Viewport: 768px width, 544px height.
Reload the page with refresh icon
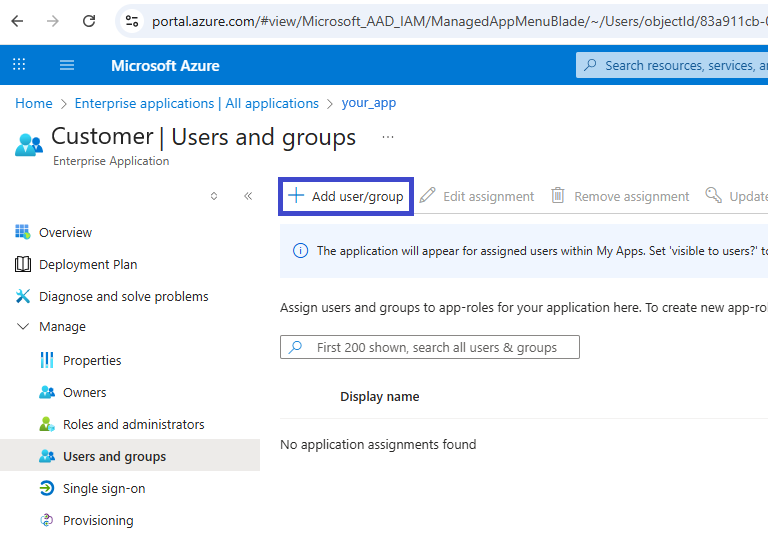click(89, 21)
